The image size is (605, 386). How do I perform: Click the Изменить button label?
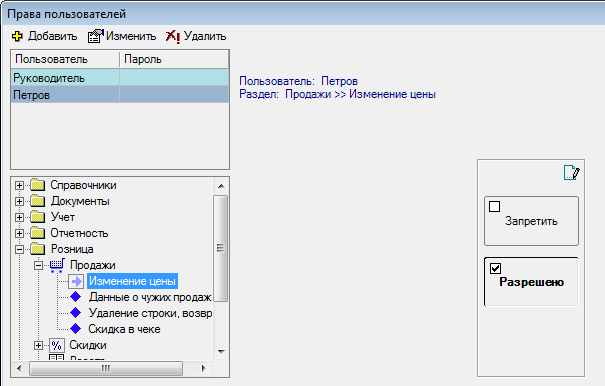pyautogui.click(x=131, y=36)
